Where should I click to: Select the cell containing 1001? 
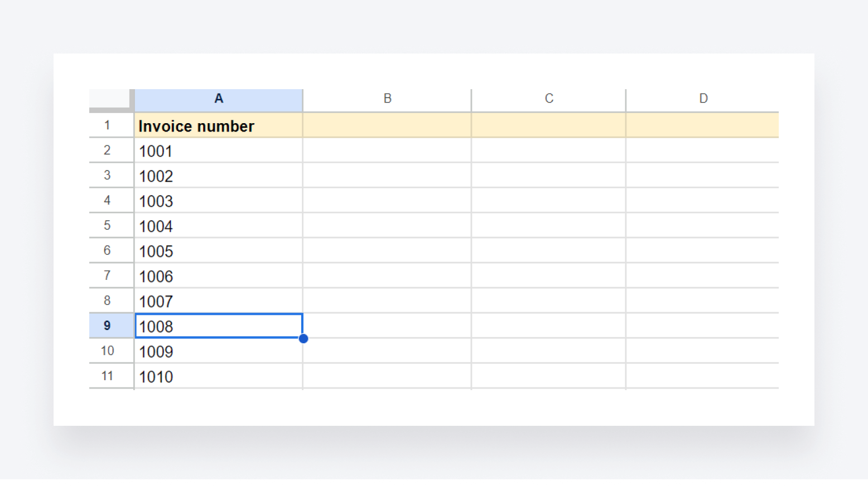[218, 150]
